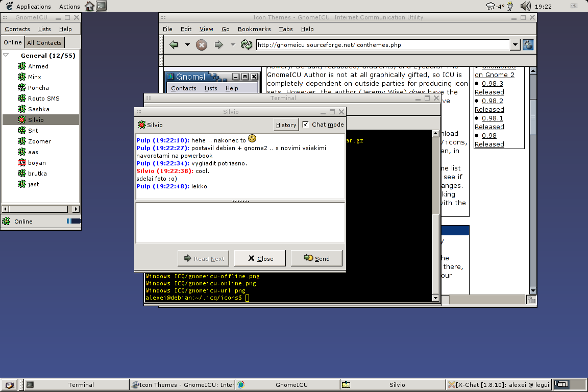The width and height of the screenshot is (588, 392).
Task: Toggle the Chat mode checkbox
Action: 306,125
